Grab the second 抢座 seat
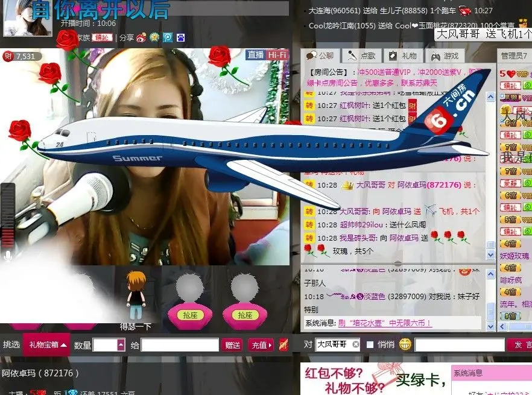The width and height of the screenshot is (532, 395). point(245,315)
